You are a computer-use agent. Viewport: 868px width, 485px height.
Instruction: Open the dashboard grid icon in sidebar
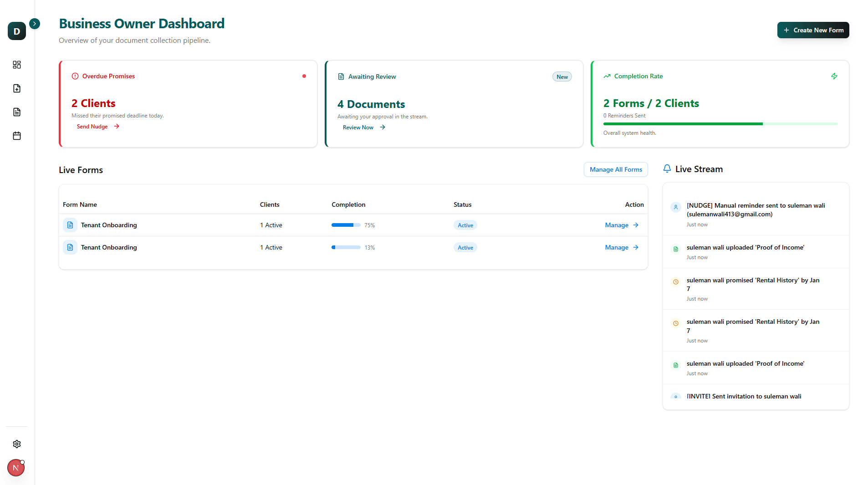(x=17, y=65)
